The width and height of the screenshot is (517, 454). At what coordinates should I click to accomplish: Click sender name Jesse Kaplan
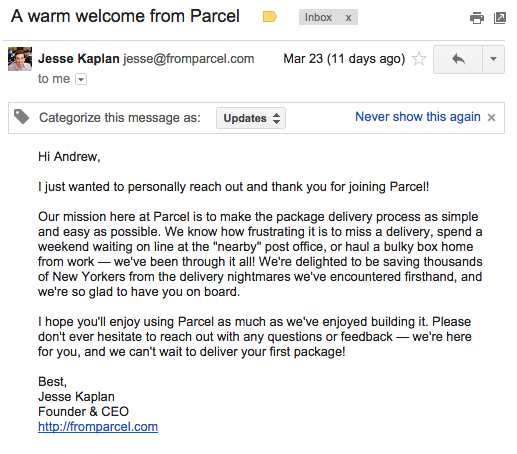(x=79, y=59)
